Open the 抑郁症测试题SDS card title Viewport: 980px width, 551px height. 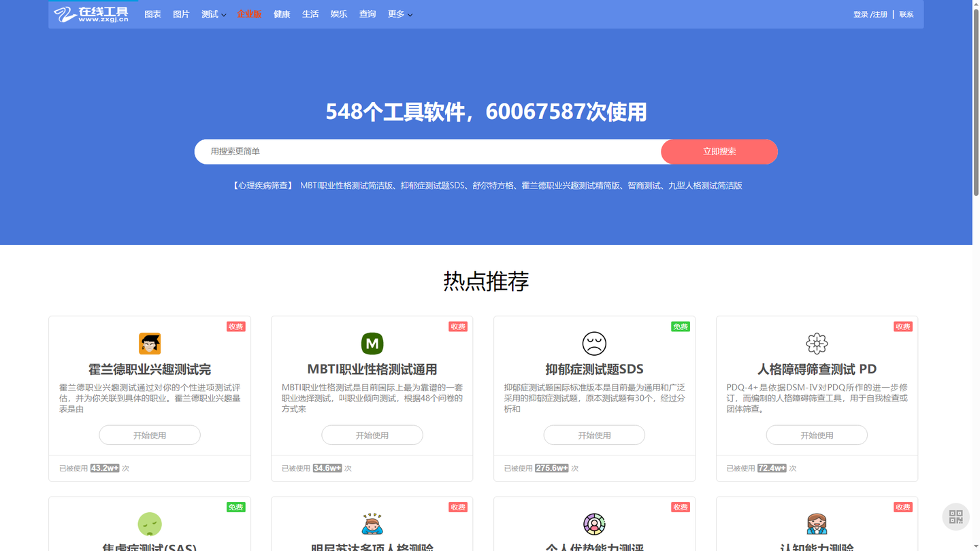click(594, 369)
